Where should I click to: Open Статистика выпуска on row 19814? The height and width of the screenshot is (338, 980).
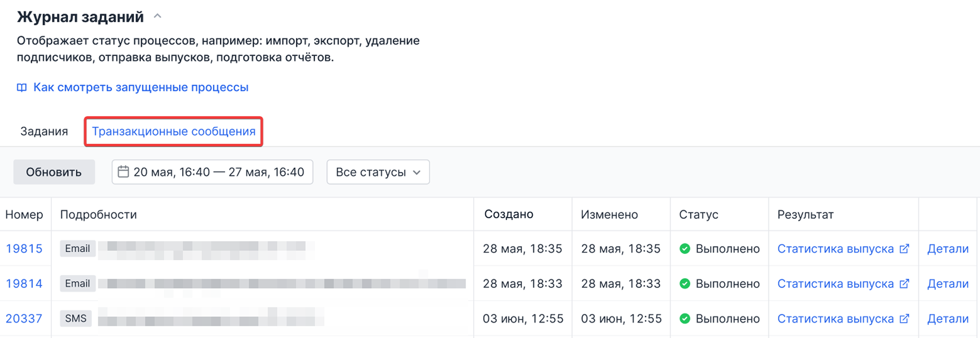coord(835,283)
